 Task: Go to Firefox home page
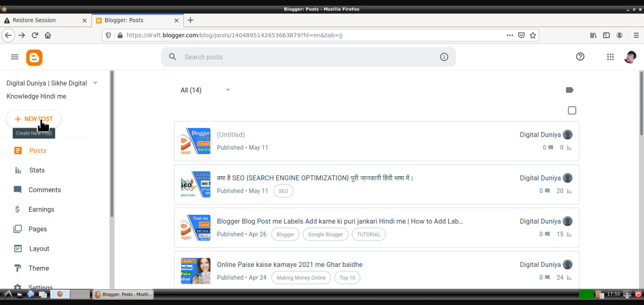[48, 35]
